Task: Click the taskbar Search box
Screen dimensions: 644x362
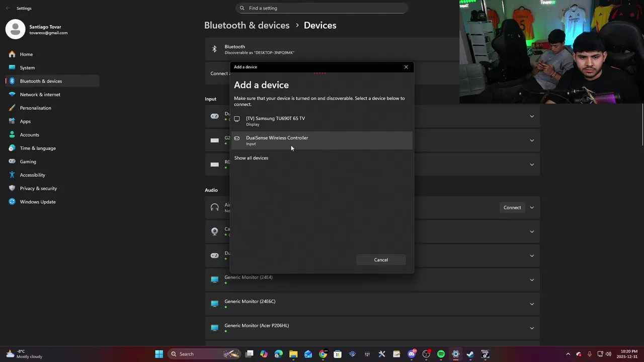Action: (204, 354)
